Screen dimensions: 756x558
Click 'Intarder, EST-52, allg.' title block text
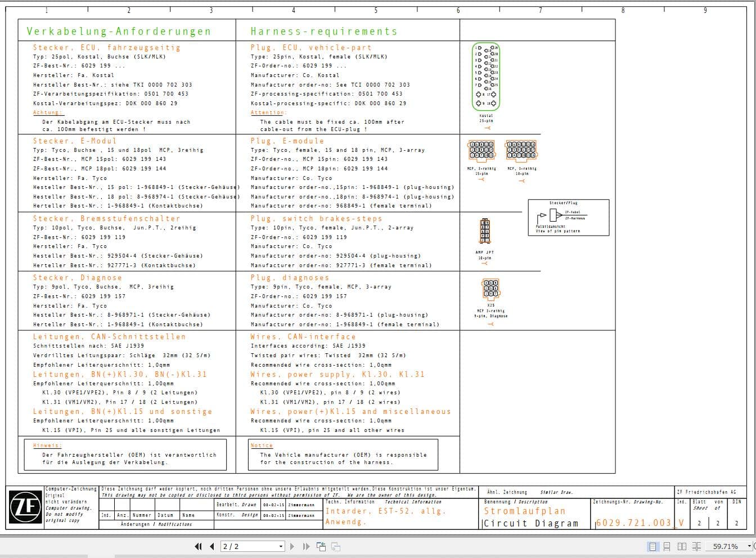385,511
